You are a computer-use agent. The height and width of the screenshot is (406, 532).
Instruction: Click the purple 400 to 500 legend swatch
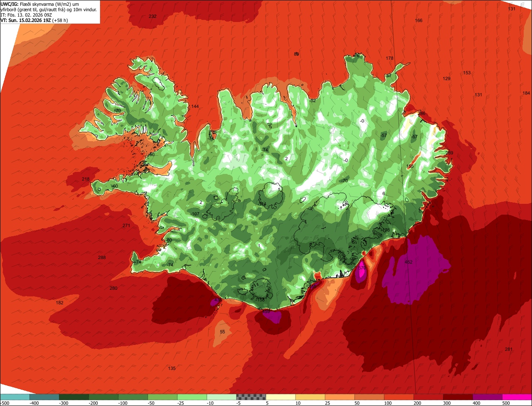click(487, 397)
